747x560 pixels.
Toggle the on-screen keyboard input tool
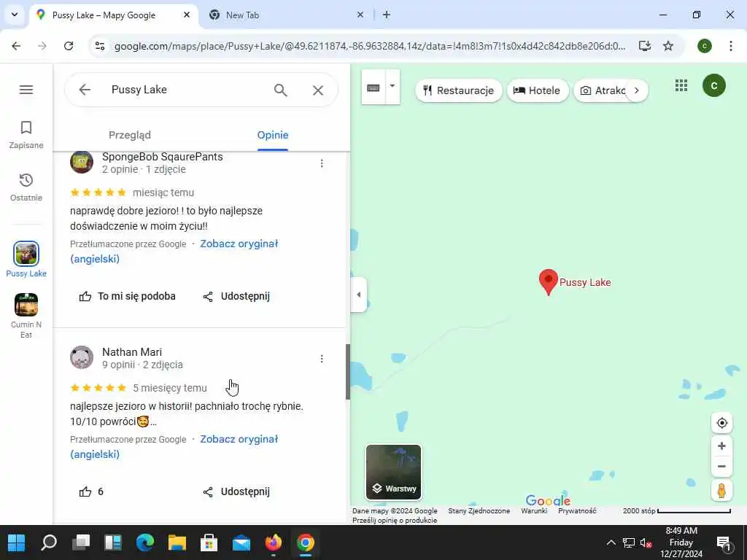373,87
